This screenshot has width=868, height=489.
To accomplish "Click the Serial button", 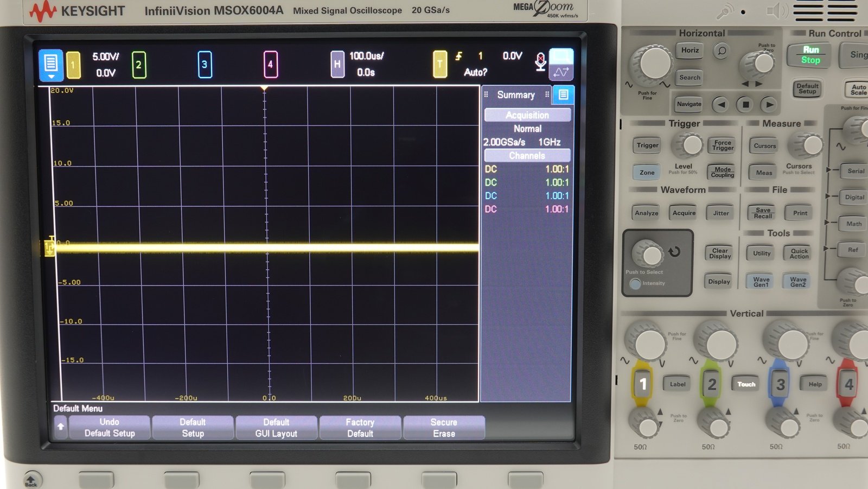I will (x=856, y=171).
